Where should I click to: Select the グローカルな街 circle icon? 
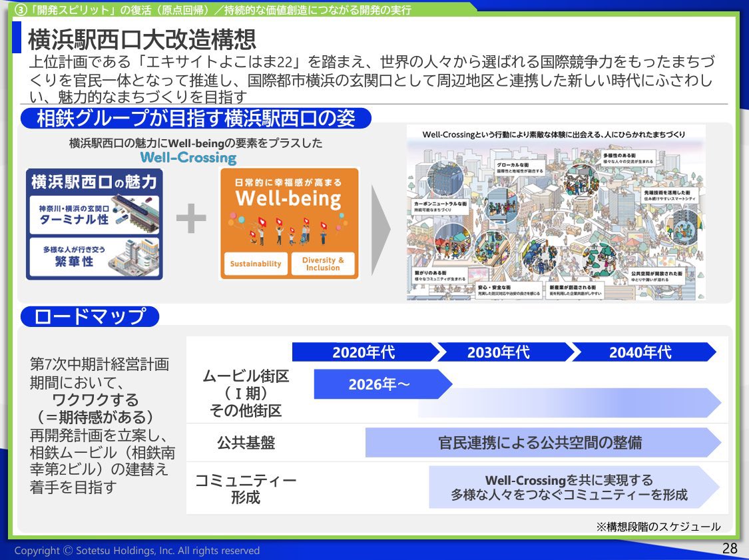pyautogui.click(x=501, y=204)
